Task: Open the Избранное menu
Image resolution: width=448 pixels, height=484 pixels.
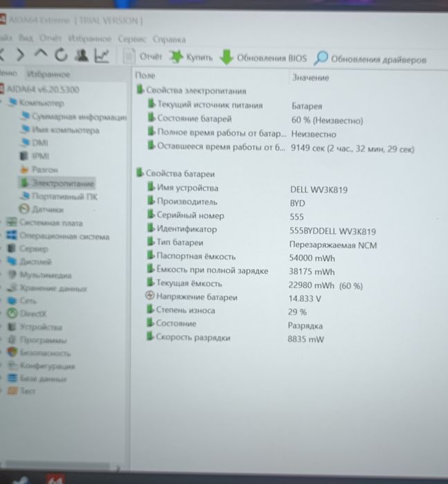Action: click(89, 39)
